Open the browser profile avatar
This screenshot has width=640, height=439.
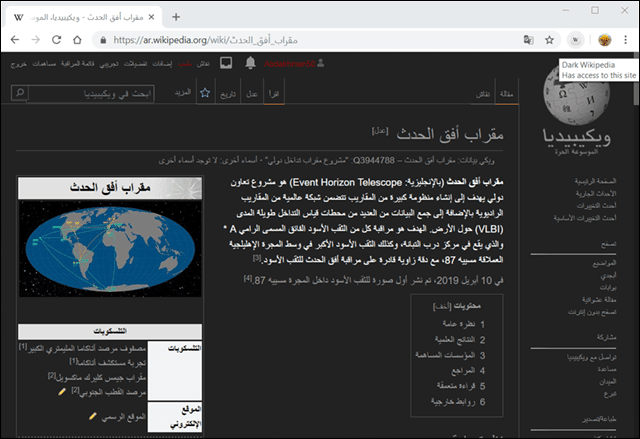(x=604, y=40)
